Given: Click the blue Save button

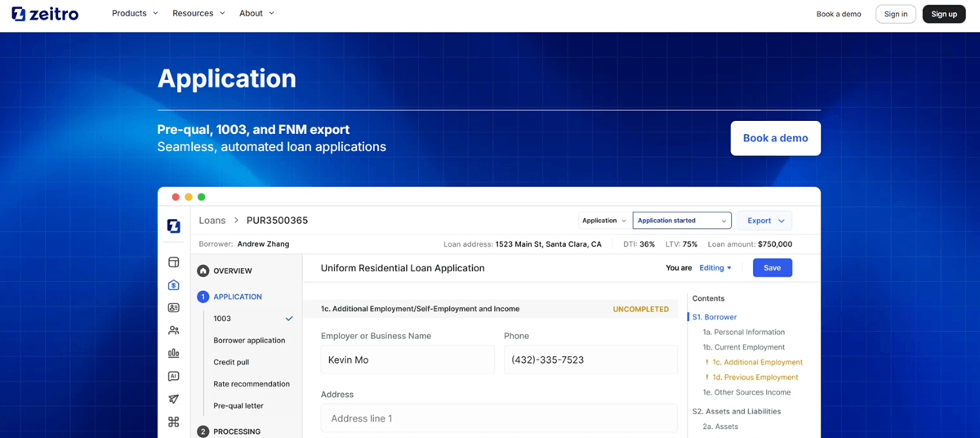Looking at the screenshot, I should (773, 268).
